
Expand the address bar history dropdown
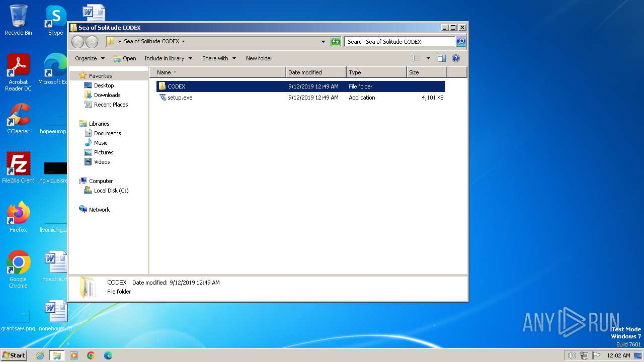point(323,42)
